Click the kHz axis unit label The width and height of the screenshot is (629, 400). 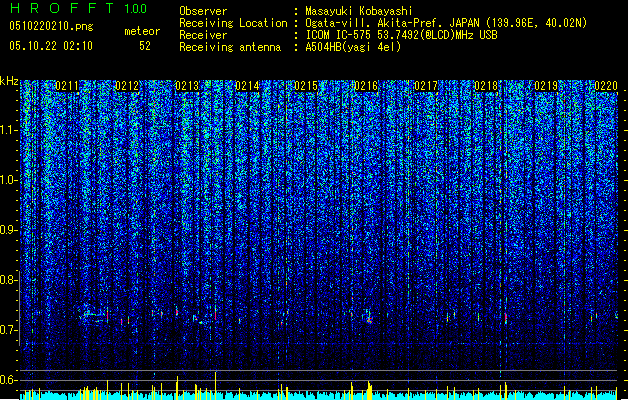tap(9, 81)
